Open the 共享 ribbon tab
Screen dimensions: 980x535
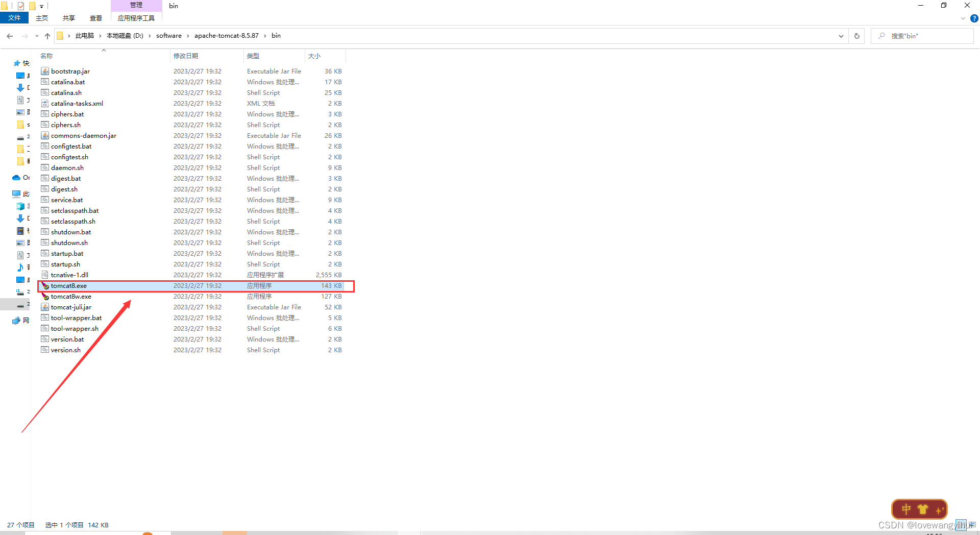(69, 18)
